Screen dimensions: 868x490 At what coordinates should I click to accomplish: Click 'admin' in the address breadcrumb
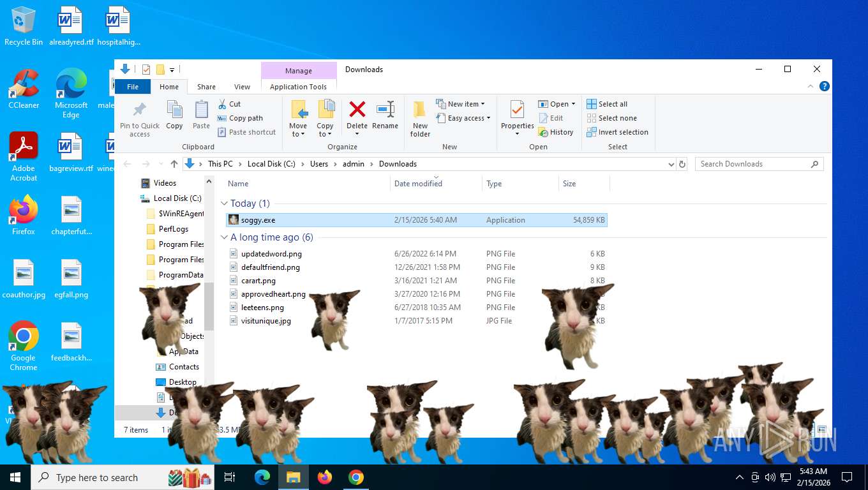coord(354,164)
